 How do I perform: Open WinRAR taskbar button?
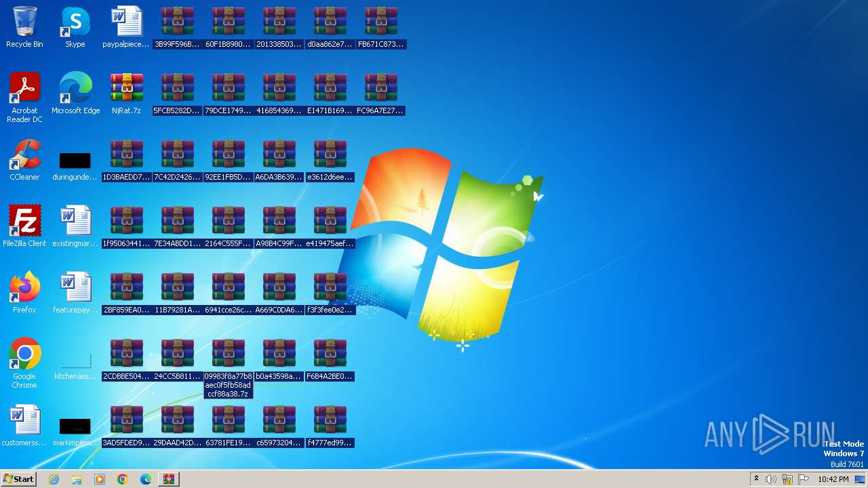tap(168, 479)
